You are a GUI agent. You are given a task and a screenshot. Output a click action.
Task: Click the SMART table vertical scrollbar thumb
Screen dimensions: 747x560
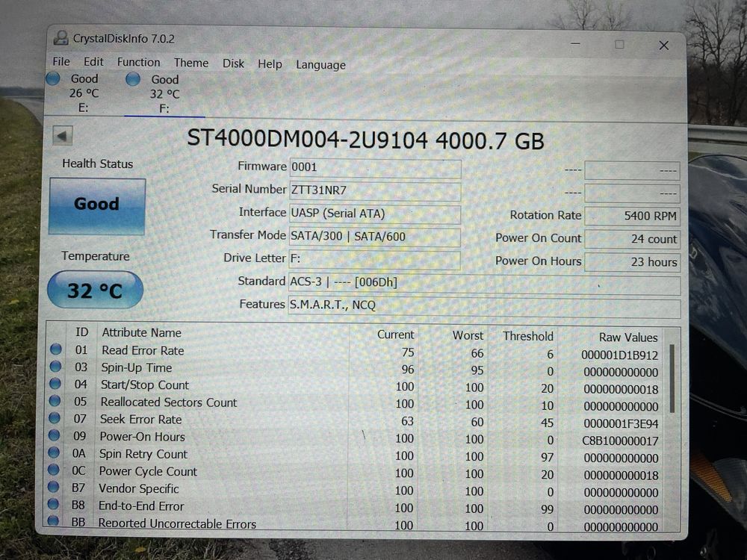(x=672, y=379)
